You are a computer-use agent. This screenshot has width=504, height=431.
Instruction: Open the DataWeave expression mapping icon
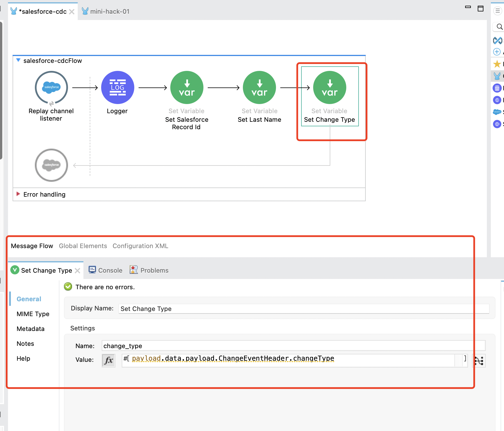(x=479, y=361)
